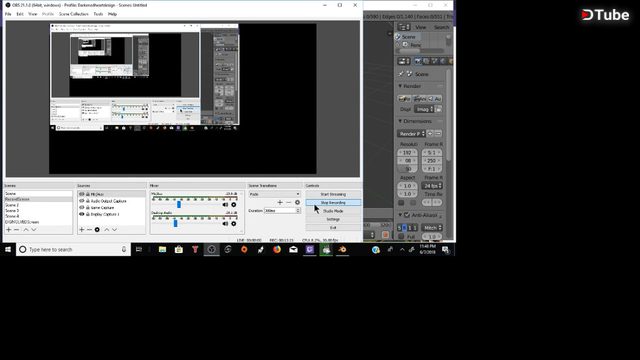Open the 24 fps frame rate dropdown
The height and width of the screenshot is (360, 640).
pos(432,186)
